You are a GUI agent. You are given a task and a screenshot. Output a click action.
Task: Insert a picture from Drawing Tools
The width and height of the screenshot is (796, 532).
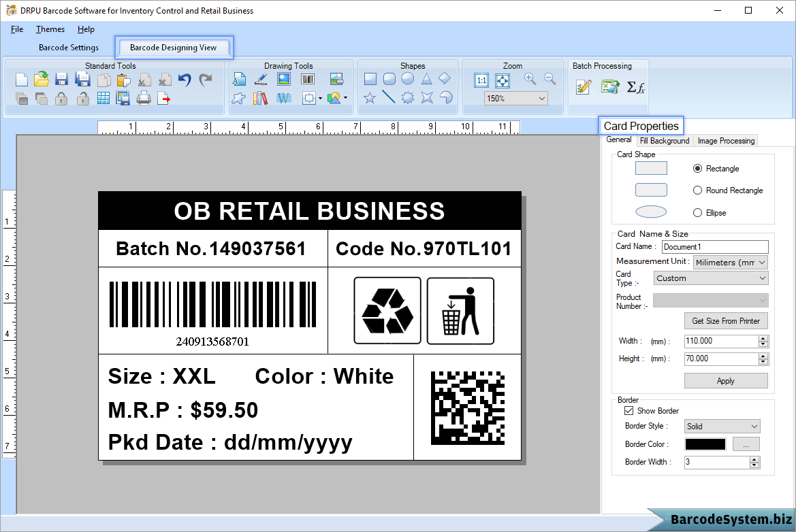pos(284,79)
